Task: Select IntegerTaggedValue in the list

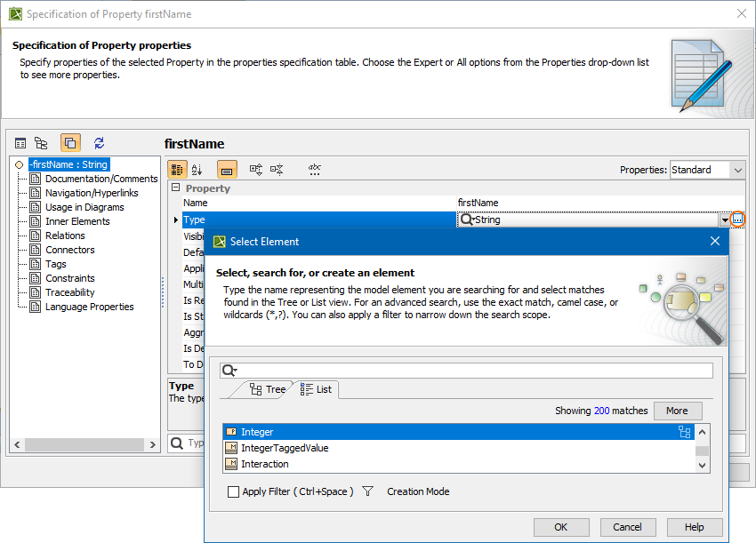Action: (458, 448)
